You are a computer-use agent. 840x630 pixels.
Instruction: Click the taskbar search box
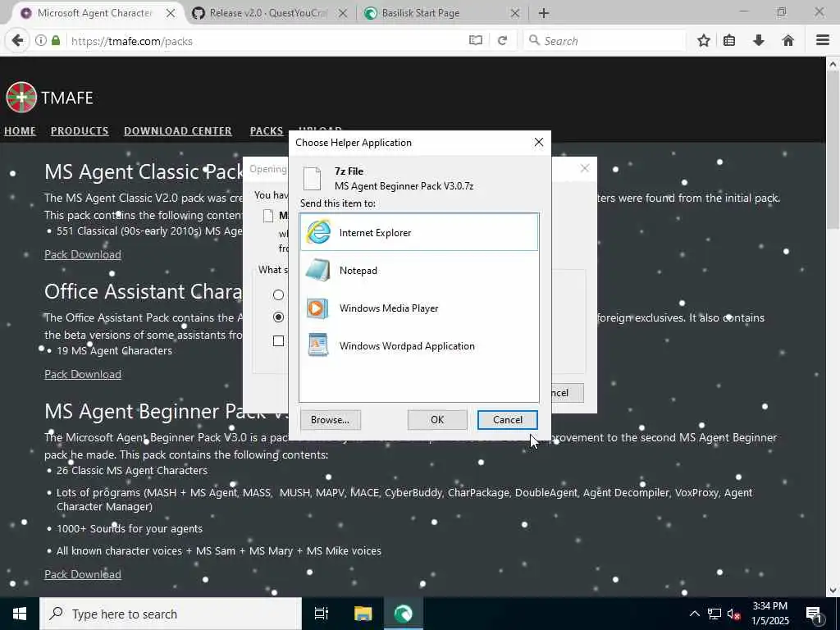click(x=171, y=614)
